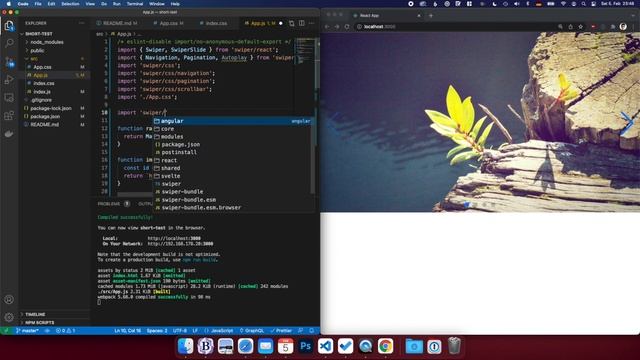Open the Explorer view in VS Code
Viewport: 640px width, 360px height.
pyautogui.click(x=9, y=26)
